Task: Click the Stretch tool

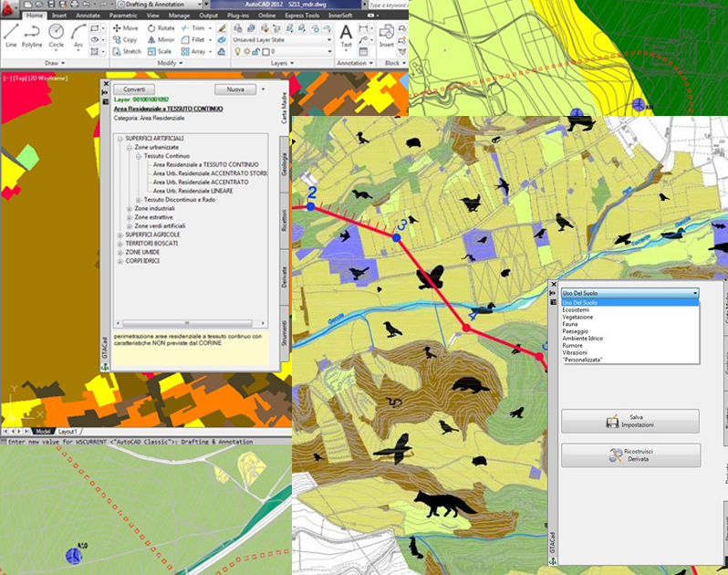Action: pos(127,51)
